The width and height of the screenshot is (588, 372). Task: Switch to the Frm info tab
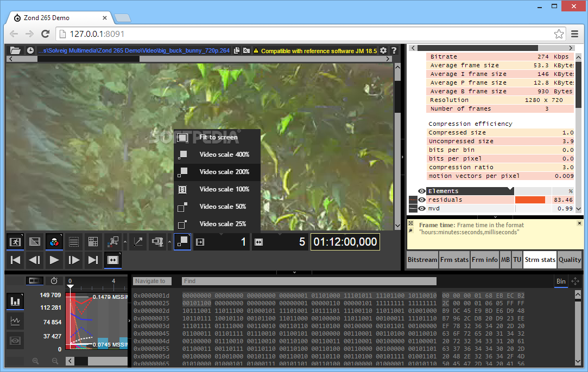click(484, 260)
